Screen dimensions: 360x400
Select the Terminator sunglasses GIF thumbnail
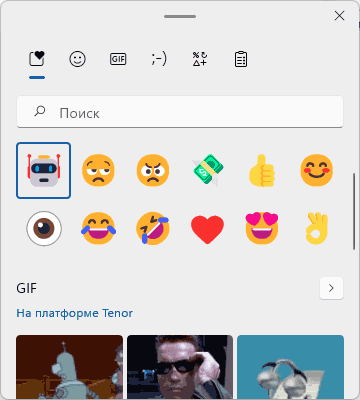(x=180, y=367)
